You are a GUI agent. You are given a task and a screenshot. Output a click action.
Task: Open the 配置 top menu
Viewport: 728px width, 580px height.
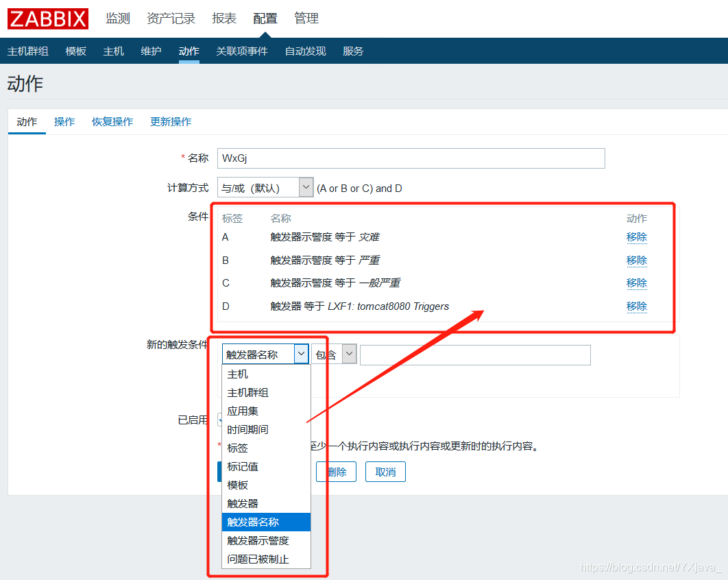point(265,19)
